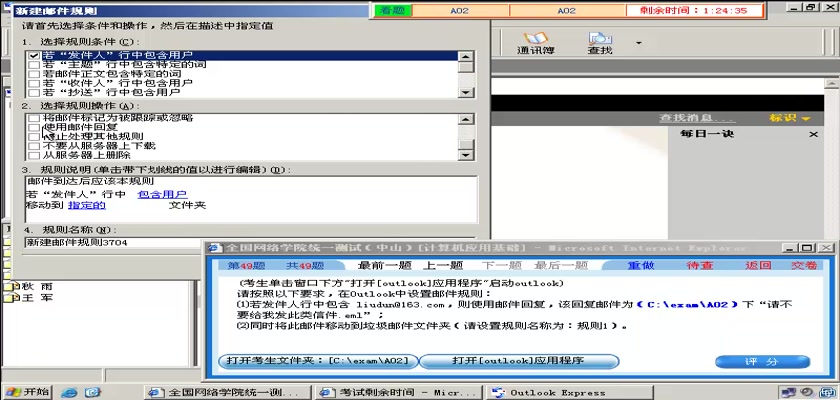840x400 pixels.
Task: Click 打开考生文件夹: [C:\exam\A02] button
Action: click(x=318, y=361)
